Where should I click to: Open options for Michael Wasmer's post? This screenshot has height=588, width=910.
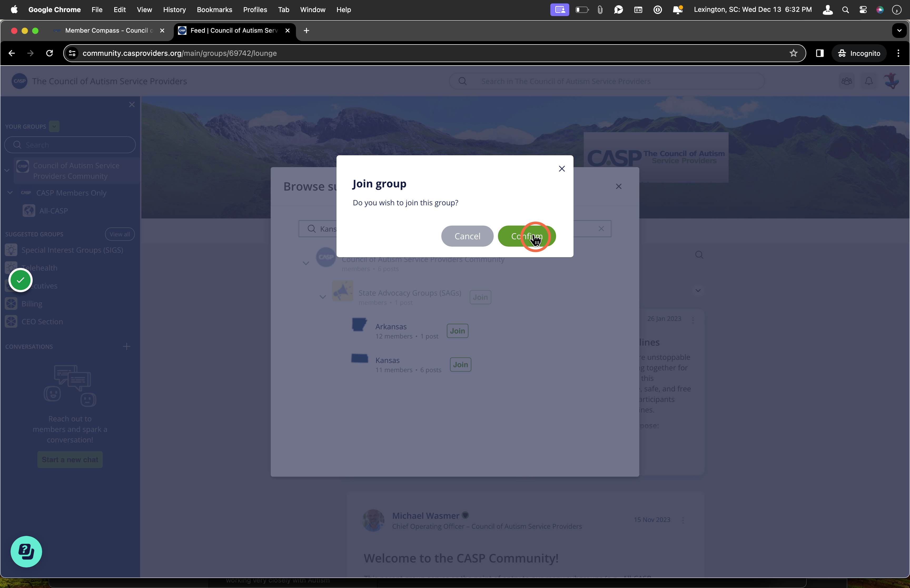click(x=683, y=520)
